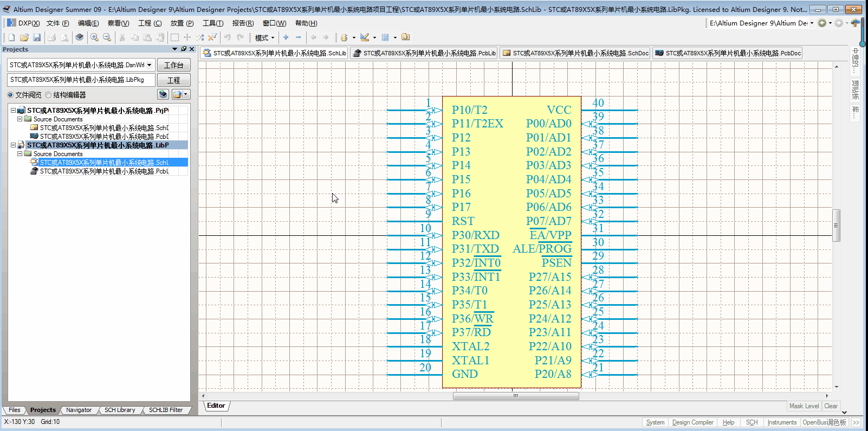The image size is (868, 431).
Task: Click the Projects panel refresh stack icon
Action: coord(163,94)
